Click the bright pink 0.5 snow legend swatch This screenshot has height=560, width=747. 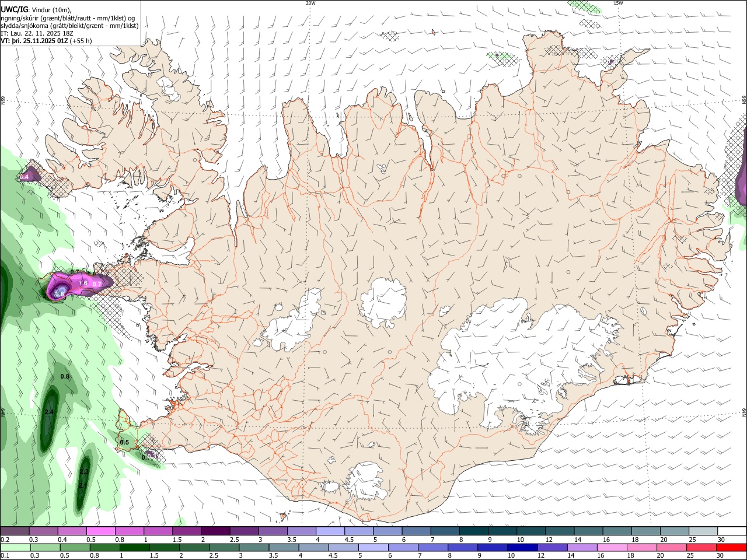pyautogui.click(x=101, y=531)
